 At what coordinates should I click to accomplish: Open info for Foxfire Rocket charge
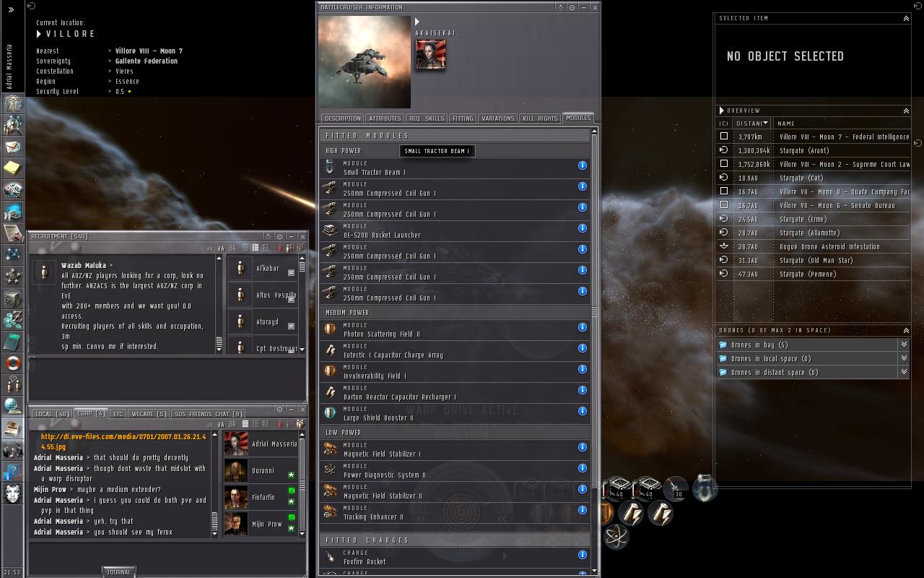click(583, 555)
